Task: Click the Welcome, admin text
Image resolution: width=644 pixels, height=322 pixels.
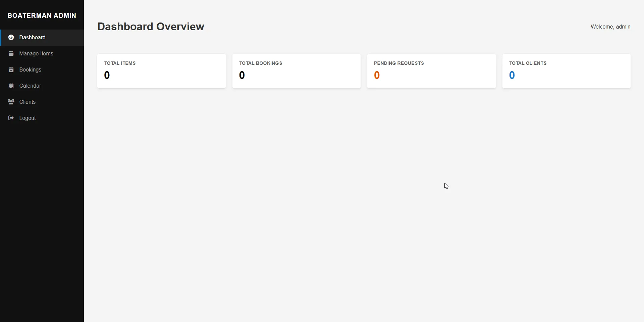Action: click(x=610, y=27)
